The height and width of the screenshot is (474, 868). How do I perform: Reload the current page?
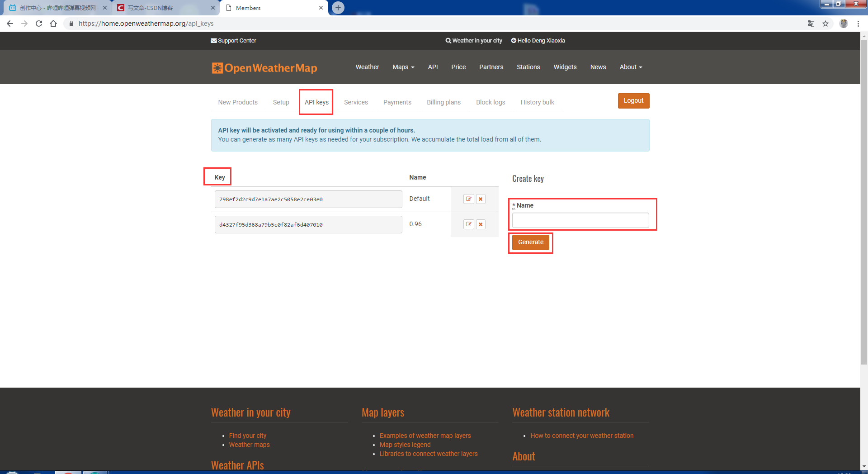39,24
